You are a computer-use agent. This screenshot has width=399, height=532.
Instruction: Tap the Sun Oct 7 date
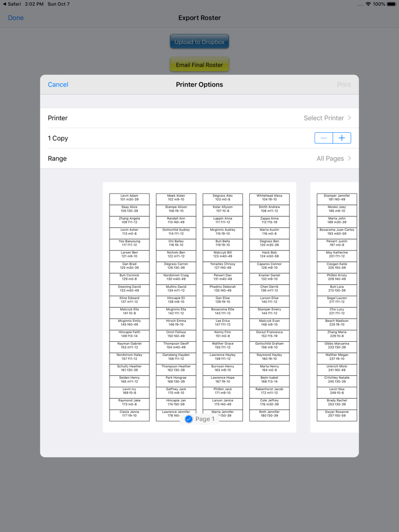pos(58,4)
